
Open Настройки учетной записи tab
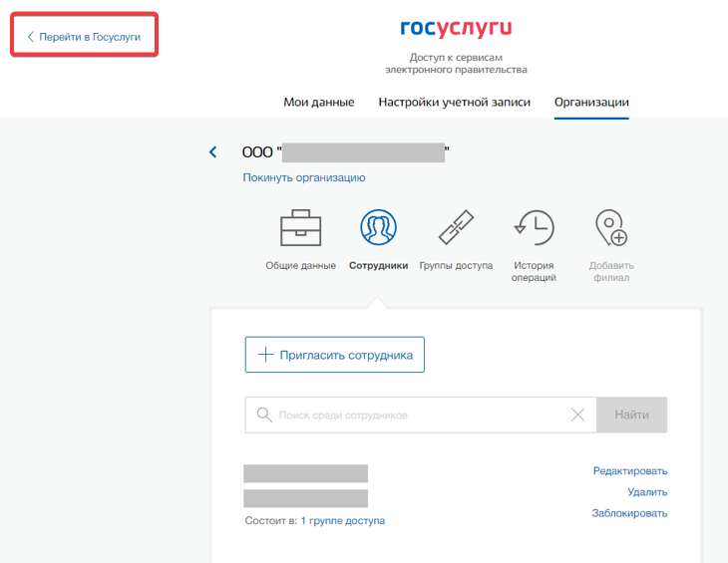pyautogui.click(x=454, y=102)
